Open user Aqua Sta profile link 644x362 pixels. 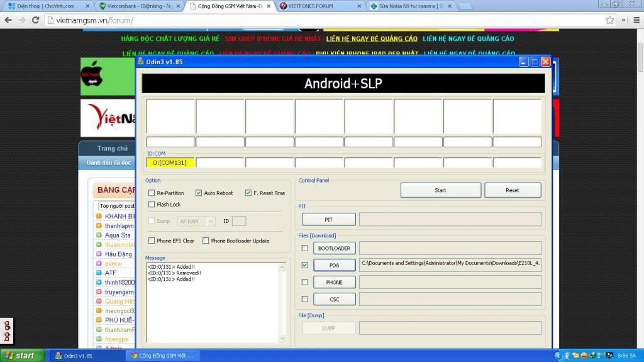(x=118, y=235)
